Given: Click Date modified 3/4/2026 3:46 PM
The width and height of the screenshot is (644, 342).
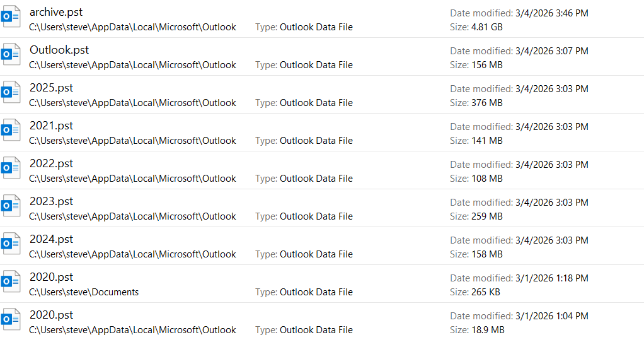Looking at the screenshot, I should (x=519, y=13).
